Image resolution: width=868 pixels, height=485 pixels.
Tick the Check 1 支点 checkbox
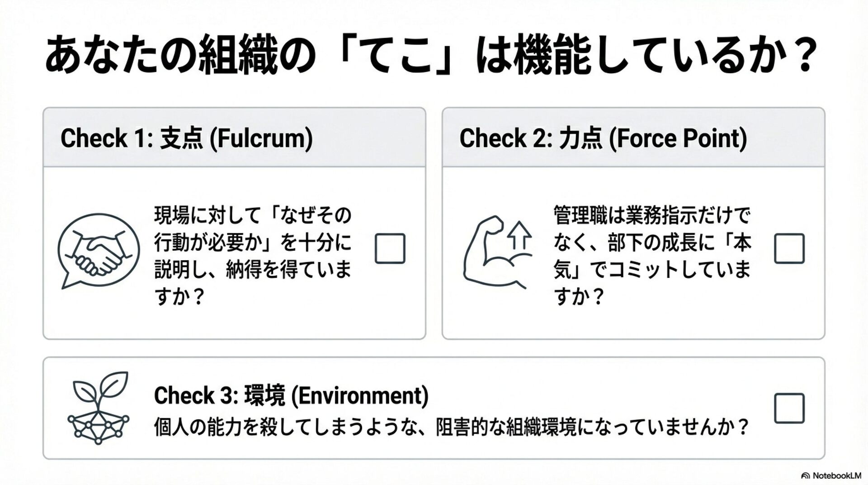click(x=390, y=248)
